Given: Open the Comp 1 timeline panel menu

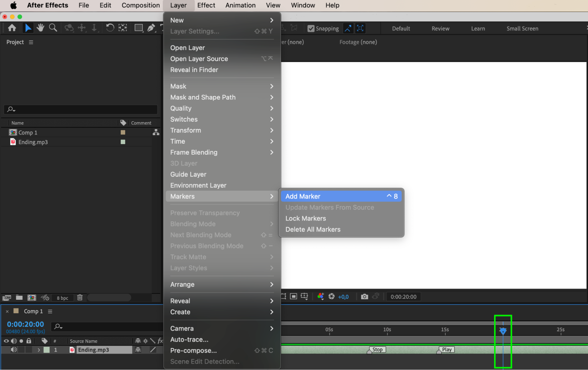Looking at the screenshot, I should click(50, 311).
